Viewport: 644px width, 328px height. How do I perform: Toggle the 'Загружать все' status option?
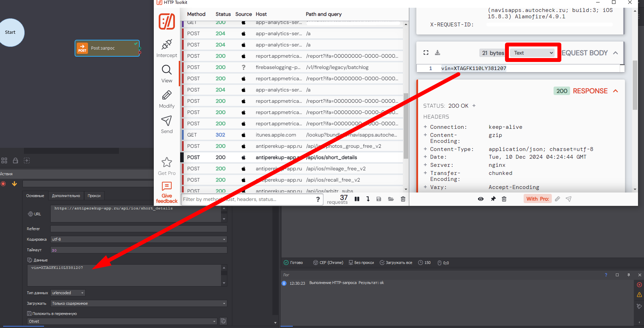pyautogui.click(x=396, y=263)
